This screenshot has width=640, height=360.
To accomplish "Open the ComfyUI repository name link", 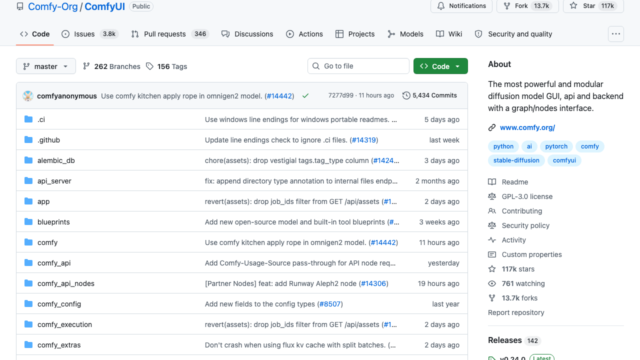I will point(104,7).
